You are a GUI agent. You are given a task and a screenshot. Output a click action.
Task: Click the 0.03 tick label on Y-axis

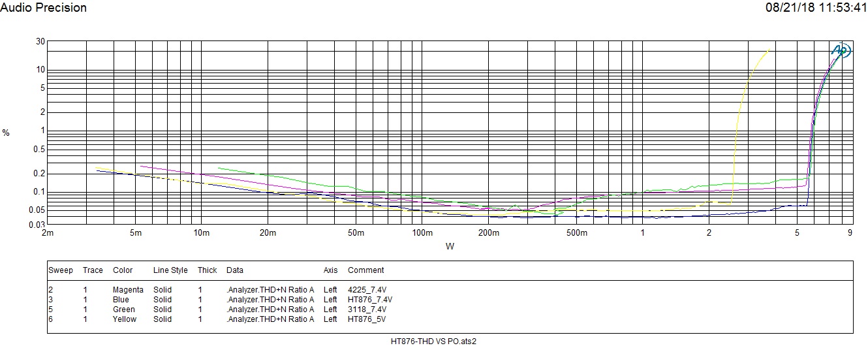pos(39,225)
